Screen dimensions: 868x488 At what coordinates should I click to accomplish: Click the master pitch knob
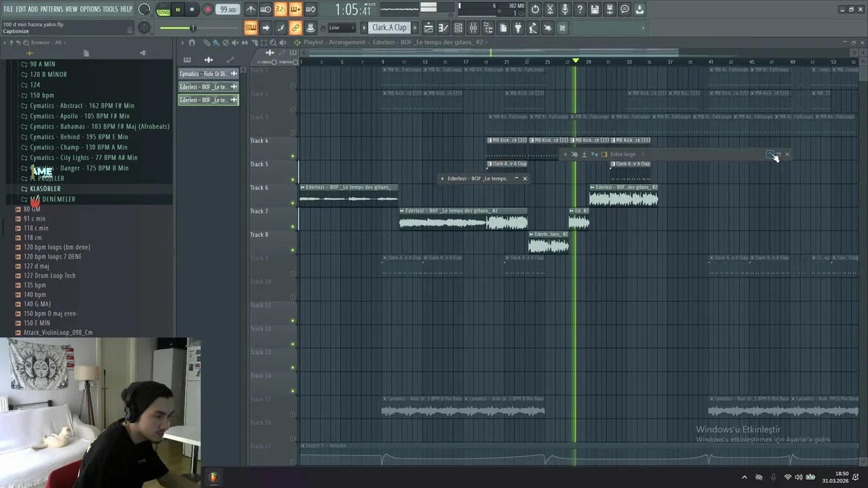point(144,28)
